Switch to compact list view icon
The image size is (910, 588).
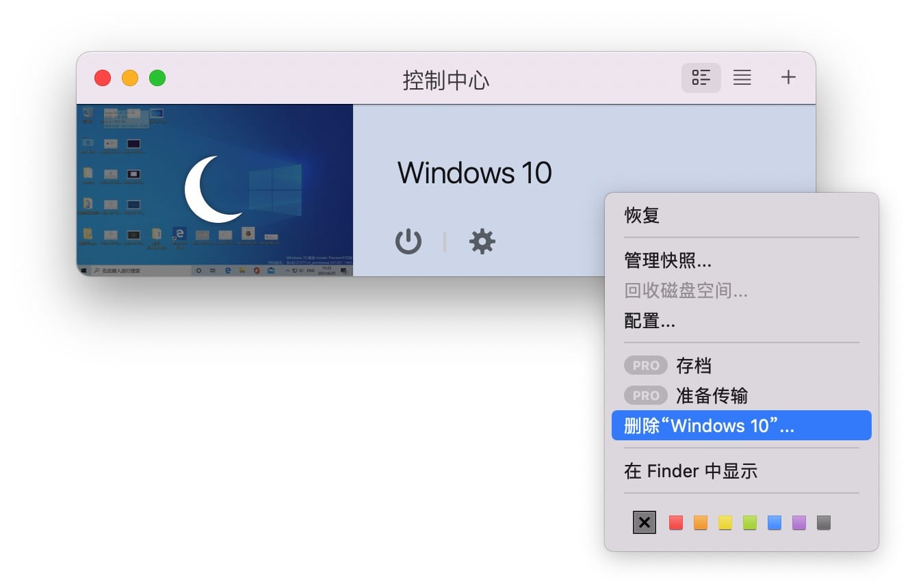click(x=742, y=78)
